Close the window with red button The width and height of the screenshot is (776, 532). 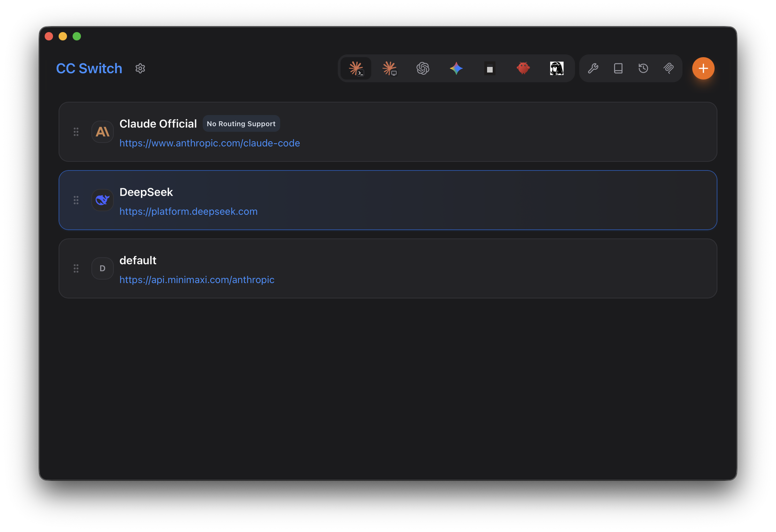[49, 36]
